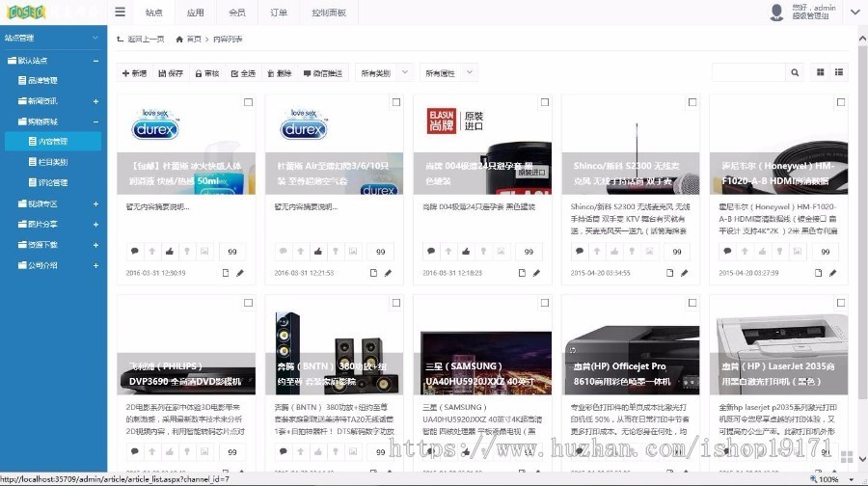Viewport: 868px width, 486px height.
Task: Click edit pencil on Durex 冰火 card
Action: [x=240, y=273]
